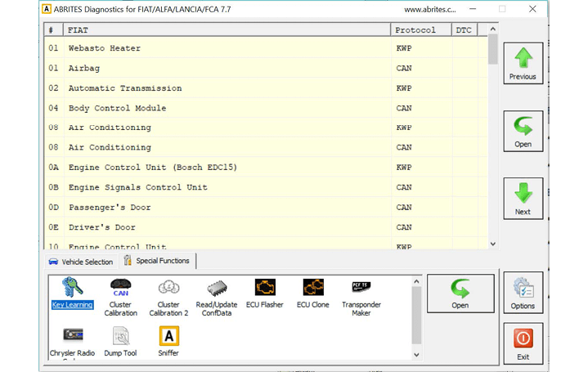
Task: Choose the ECU Clone icon
Action: (x=312, y=288)
